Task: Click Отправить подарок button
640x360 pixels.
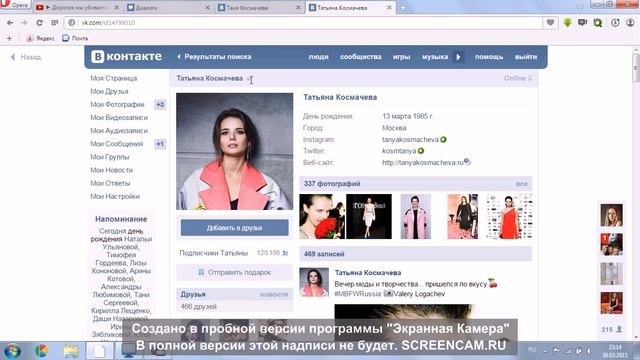Action: pyautogui.click(x=234, y=272)
